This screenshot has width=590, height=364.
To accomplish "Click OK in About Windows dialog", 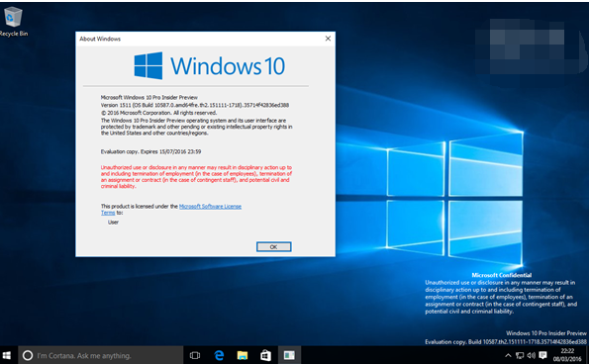I will (x=273, y=247).
